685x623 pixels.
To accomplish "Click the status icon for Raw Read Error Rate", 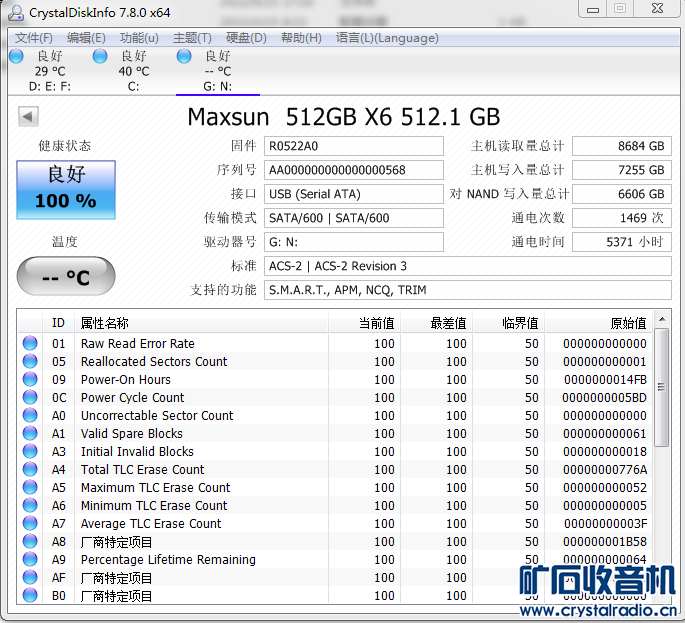I will coord(30,343).
